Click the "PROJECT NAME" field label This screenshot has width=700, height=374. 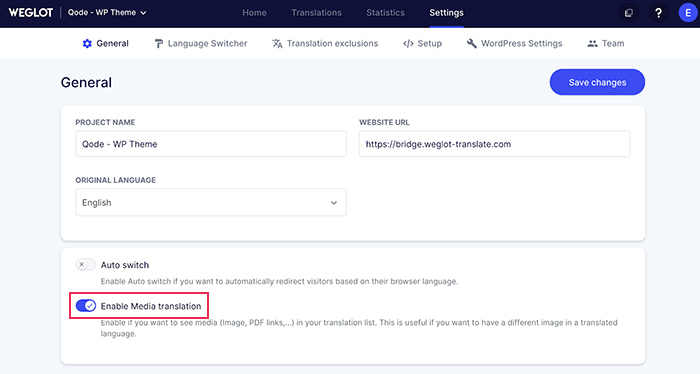point(105,122)
